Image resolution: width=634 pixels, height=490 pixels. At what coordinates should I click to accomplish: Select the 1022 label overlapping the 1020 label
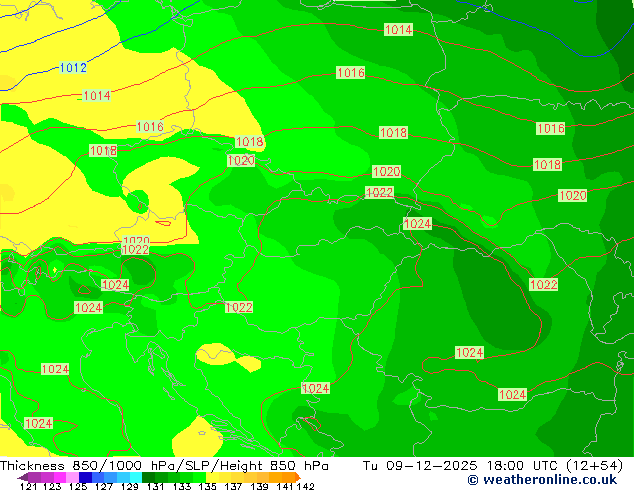pyautogui.click(x=135, y=249)
